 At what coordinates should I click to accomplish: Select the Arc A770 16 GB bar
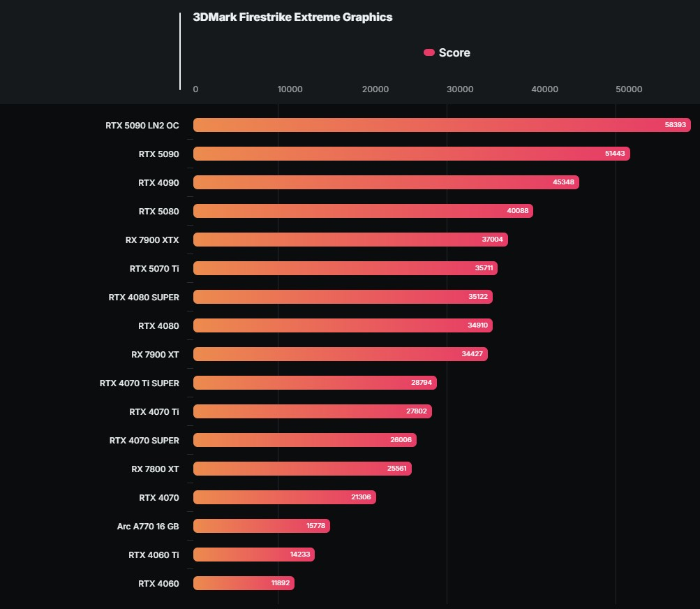pos(262,525)
